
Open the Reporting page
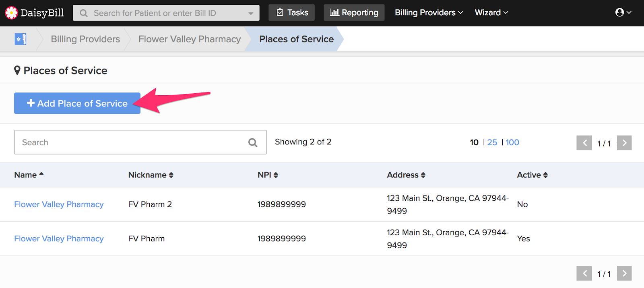(354, 12)
